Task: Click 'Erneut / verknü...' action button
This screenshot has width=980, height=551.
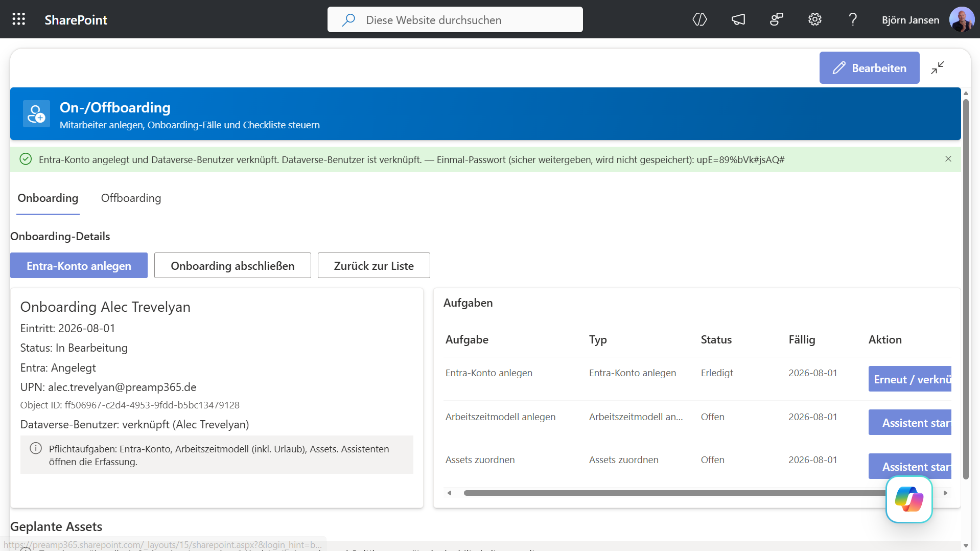Action: (x=910, y=379)
